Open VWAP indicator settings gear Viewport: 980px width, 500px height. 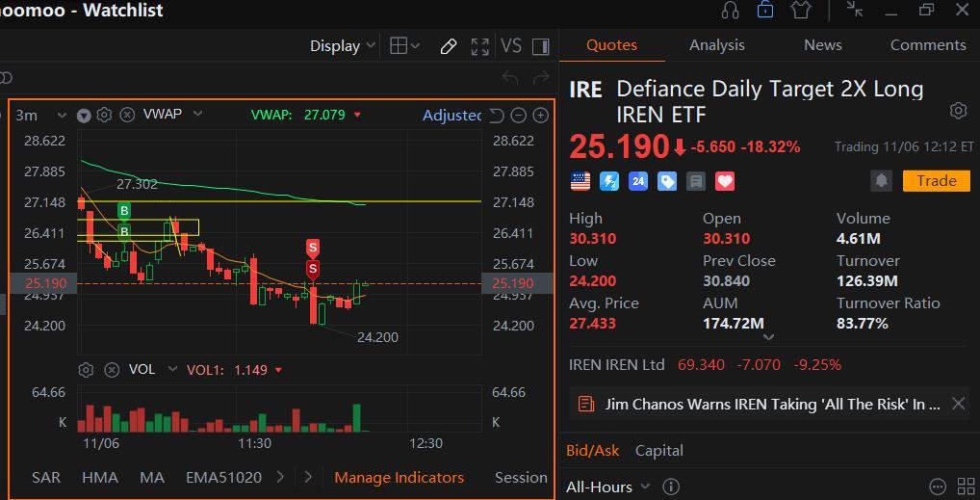pyautogui.click(x=104, y=115)
